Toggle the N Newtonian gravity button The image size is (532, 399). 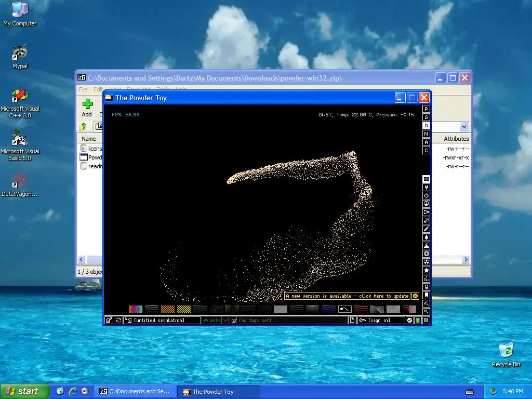426,134
